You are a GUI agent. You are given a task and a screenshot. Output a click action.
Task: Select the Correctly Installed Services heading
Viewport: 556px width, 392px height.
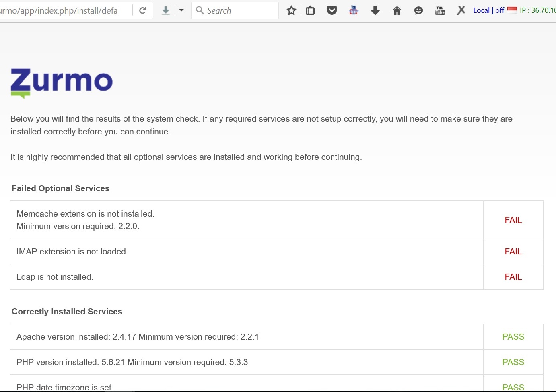click(x=67, y=312)
